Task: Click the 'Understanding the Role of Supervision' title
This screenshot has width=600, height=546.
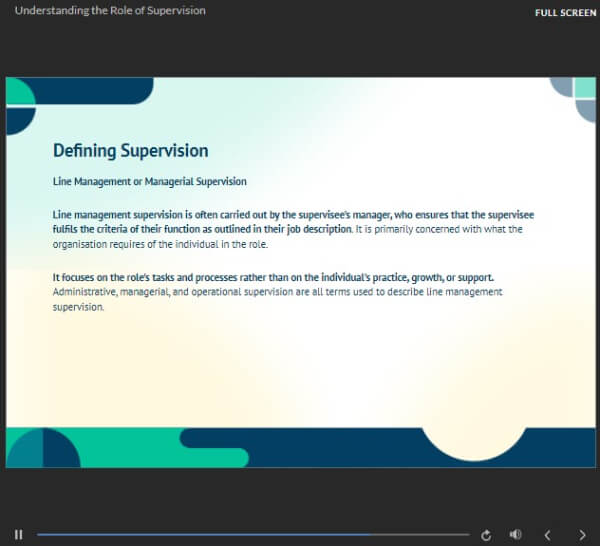Action: point(110,11)
